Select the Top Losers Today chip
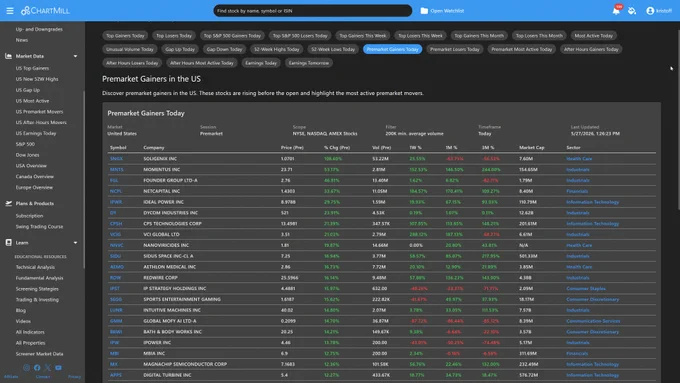 click(174, 36)
